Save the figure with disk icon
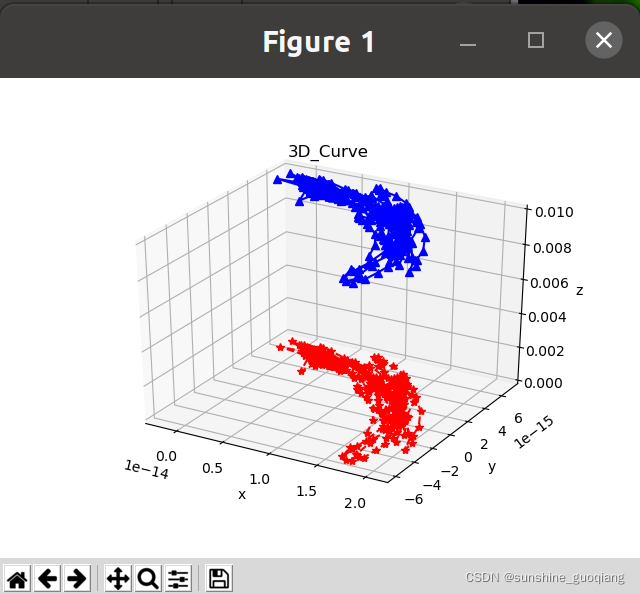640x594 pixels. [x=219, y=578]
